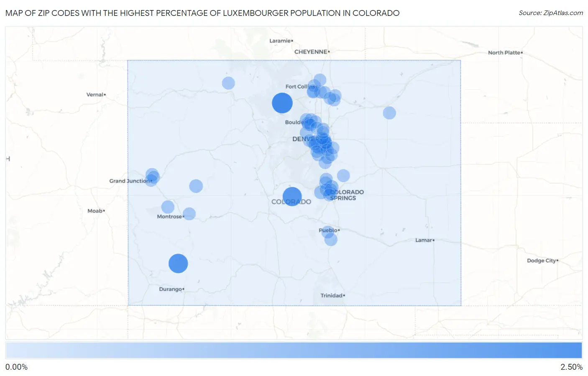Click the large bubble above the COLORADO label
Viewport: 588px width, 376px height.
(292, 196)
